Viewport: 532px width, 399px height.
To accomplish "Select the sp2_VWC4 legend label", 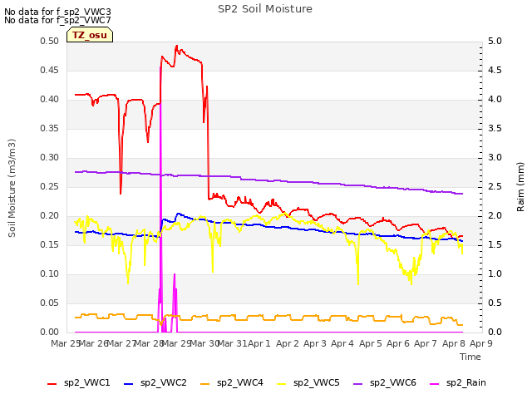I will [240, 382].
